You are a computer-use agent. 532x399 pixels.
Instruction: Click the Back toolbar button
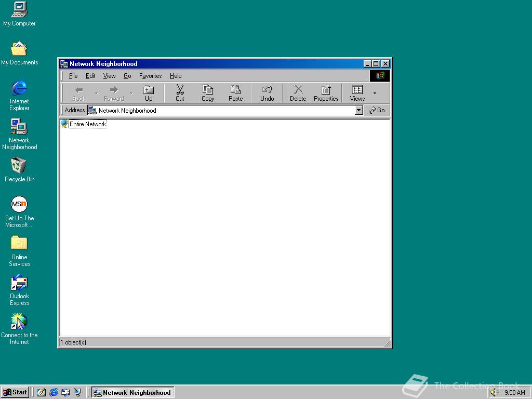(79, 94)
